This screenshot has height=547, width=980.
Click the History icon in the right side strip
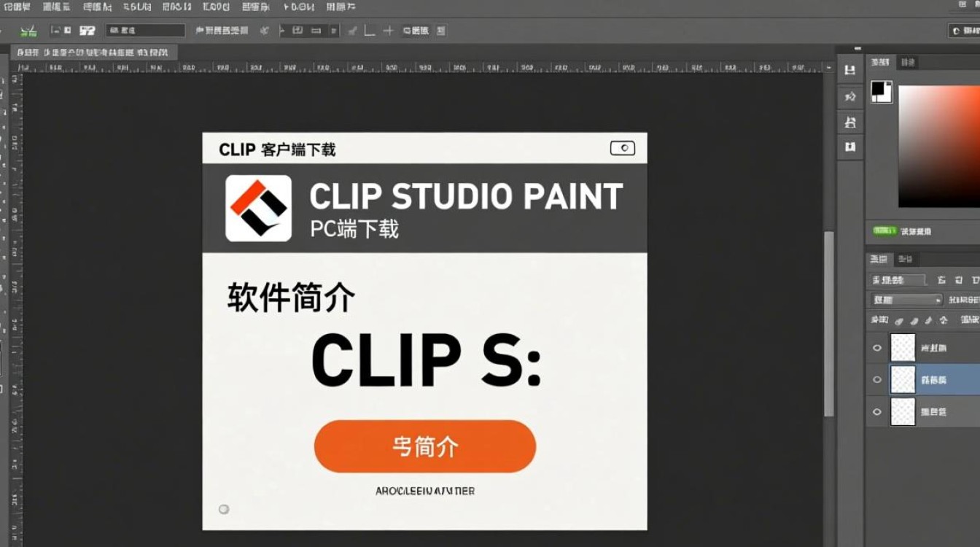[849, 96]
